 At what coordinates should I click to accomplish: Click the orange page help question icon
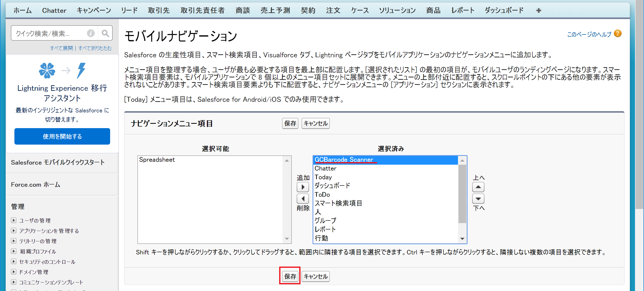coord(617,34)
